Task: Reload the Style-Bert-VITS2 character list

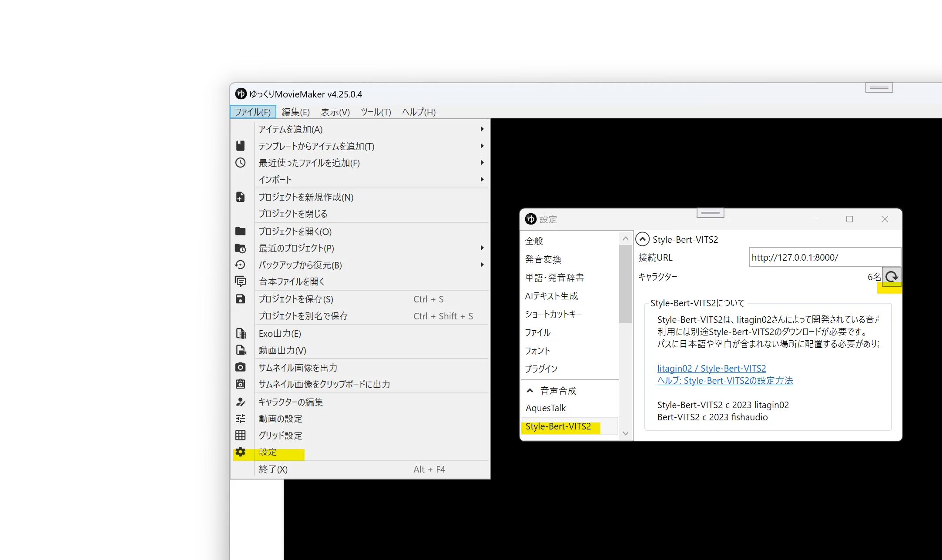Action: coord(892,276)
